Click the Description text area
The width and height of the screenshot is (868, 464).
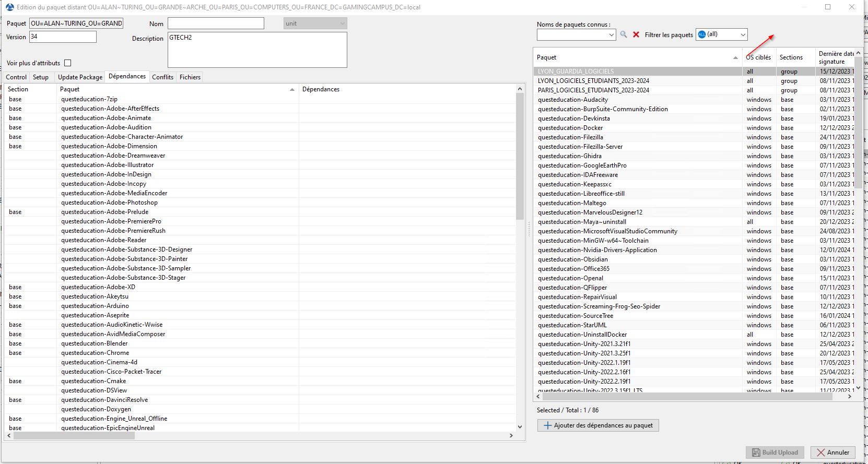click(257, 50)
